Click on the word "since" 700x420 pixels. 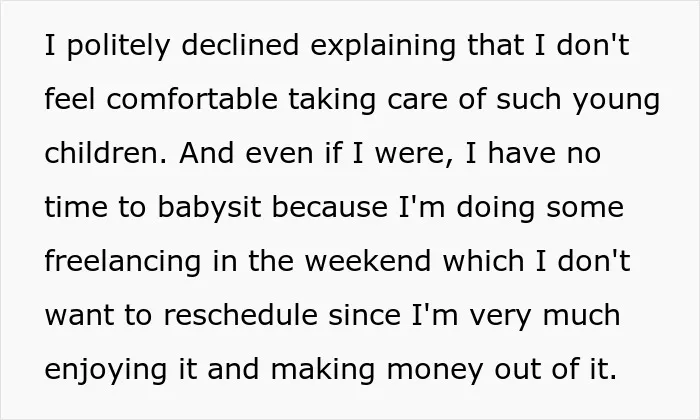365,315
